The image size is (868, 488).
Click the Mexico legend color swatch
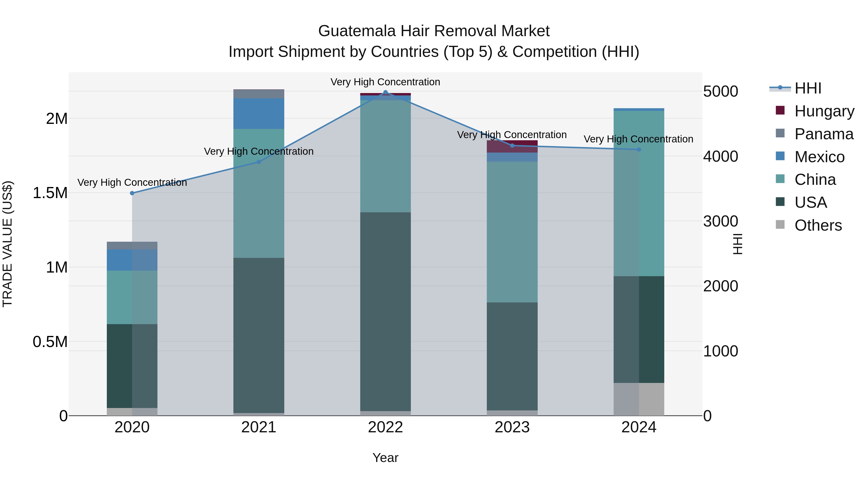780,156
